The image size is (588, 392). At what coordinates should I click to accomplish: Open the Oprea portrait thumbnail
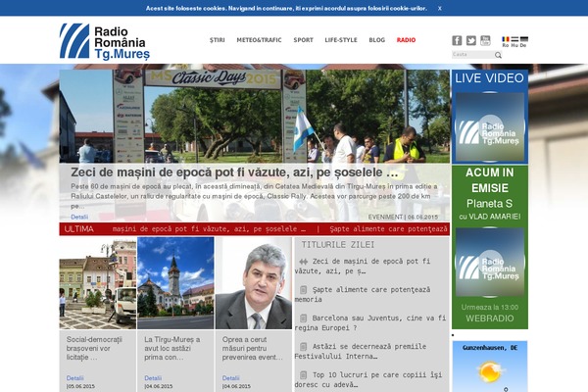[x=254, y=283]
